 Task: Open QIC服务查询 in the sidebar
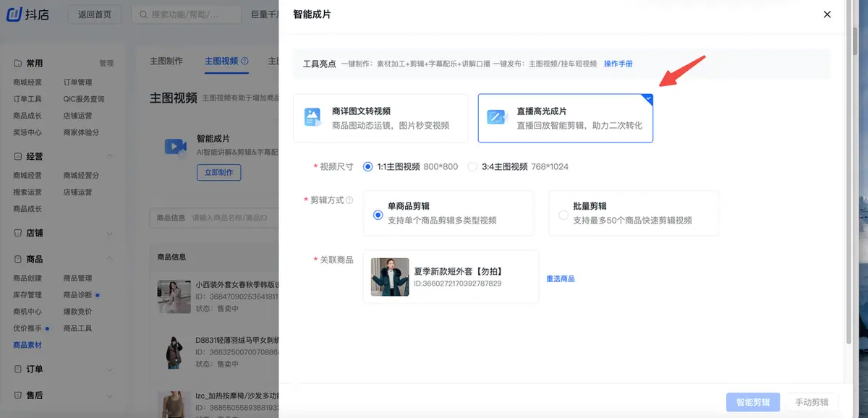[84, 99]
